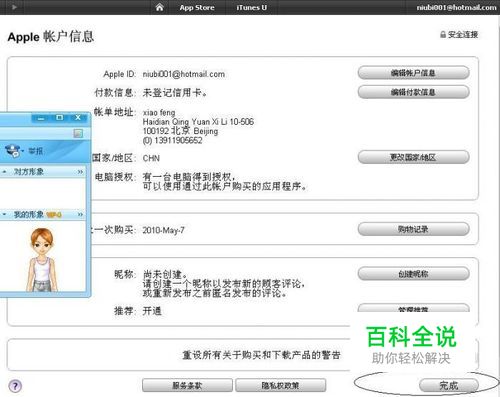Go to the iTunes Store home icon
Screen dimensions: 500x397
click(160, 7)
